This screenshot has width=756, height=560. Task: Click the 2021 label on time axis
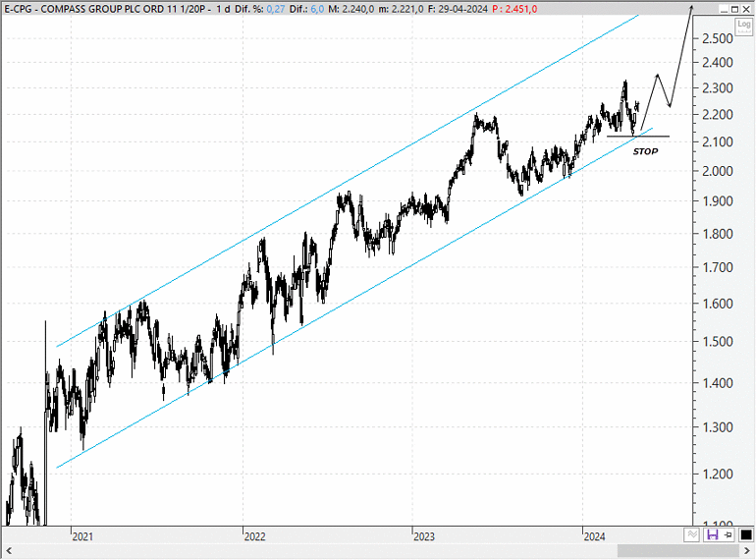tap(82, 536)
